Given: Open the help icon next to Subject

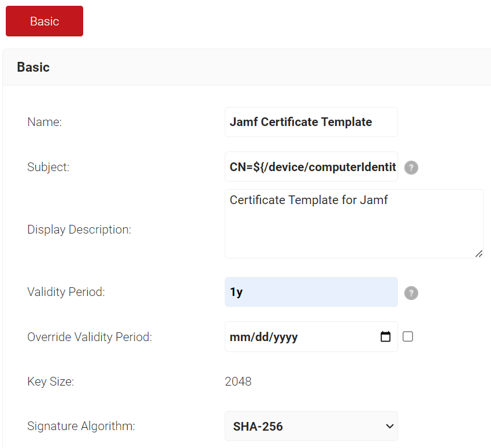Looking at the screenshot, I should tap(411, 167).
